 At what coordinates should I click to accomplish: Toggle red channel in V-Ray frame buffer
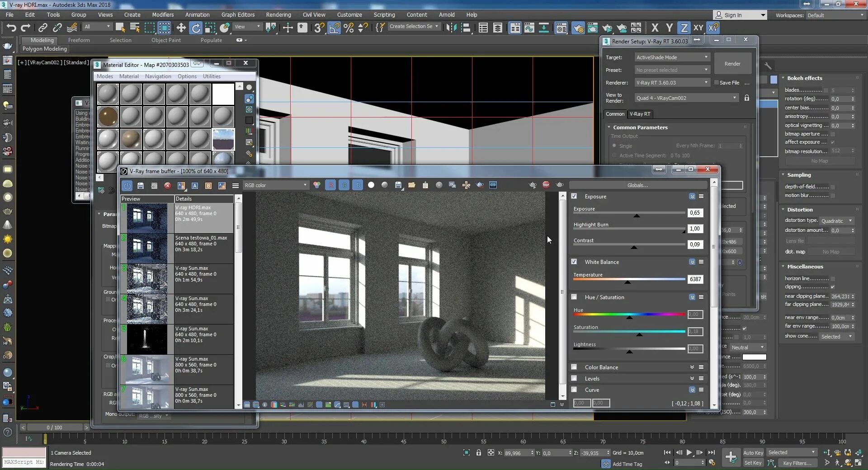330,185
